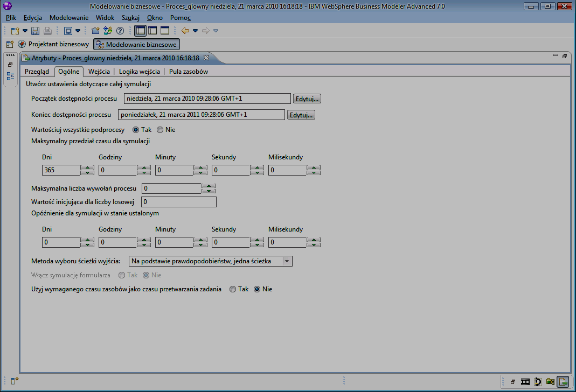Screen dimensions: 576x392
Task: Open the New item dropdown arrow
Action: 25,31
